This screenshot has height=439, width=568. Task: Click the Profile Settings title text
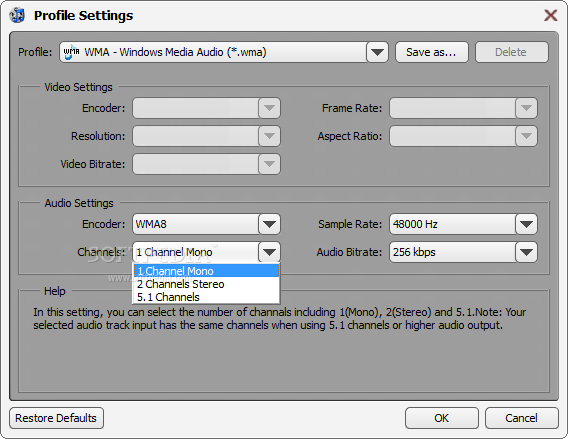click(83, 16)
